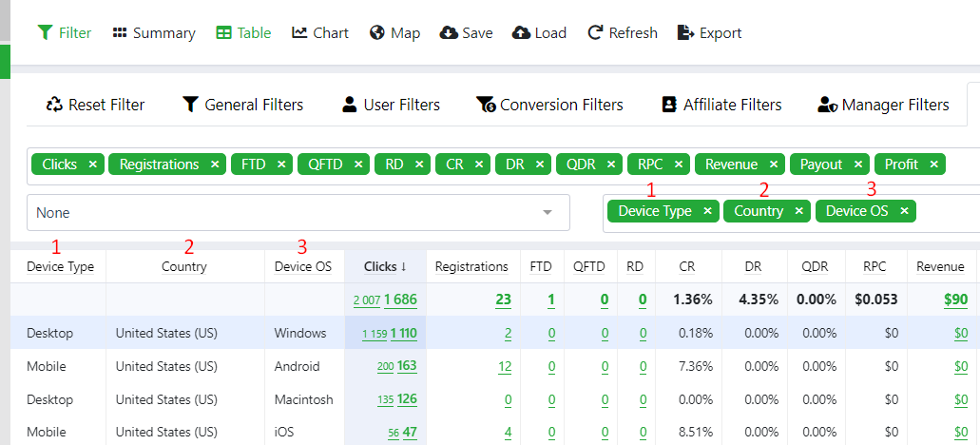Load a saved report
The width and height of the screenshot is (980, 445).
(x=539, y=32)
